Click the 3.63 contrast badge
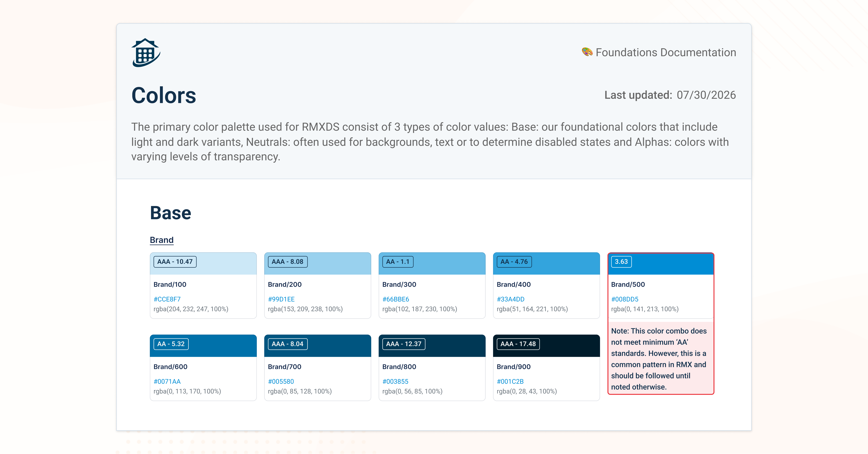Viewport: 868px width, 454px height. 621,261
